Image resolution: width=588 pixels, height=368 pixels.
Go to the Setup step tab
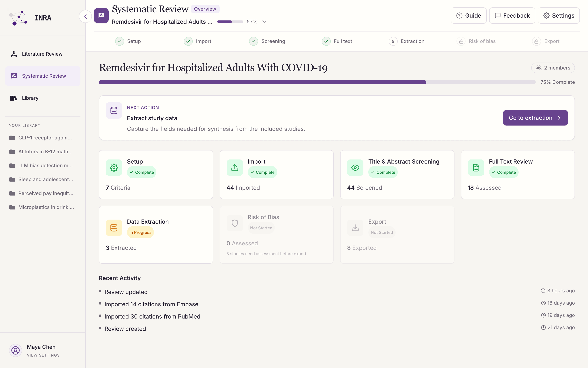coord(128,41)
